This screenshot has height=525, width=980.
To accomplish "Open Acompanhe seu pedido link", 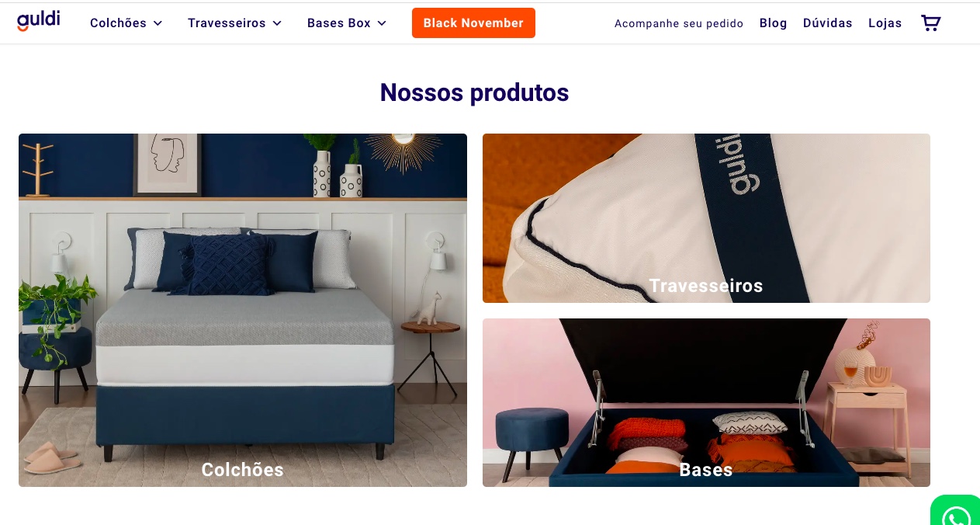I will click(x=679, y=23).
